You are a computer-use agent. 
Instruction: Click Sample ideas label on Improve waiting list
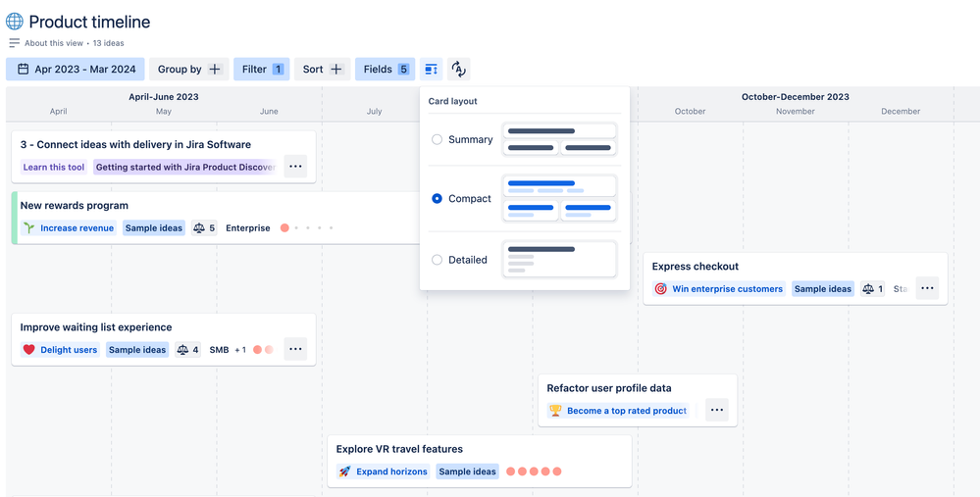[x=137, y=350]
